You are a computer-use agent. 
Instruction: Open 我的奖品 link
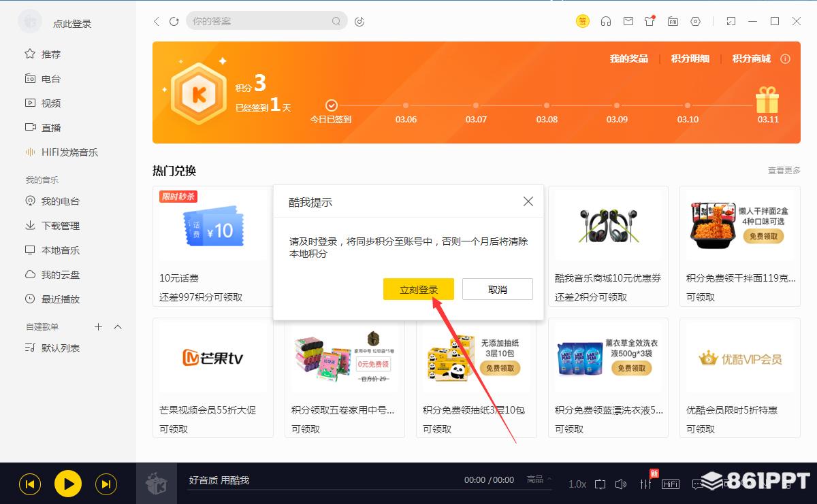[x=629, y=58]
